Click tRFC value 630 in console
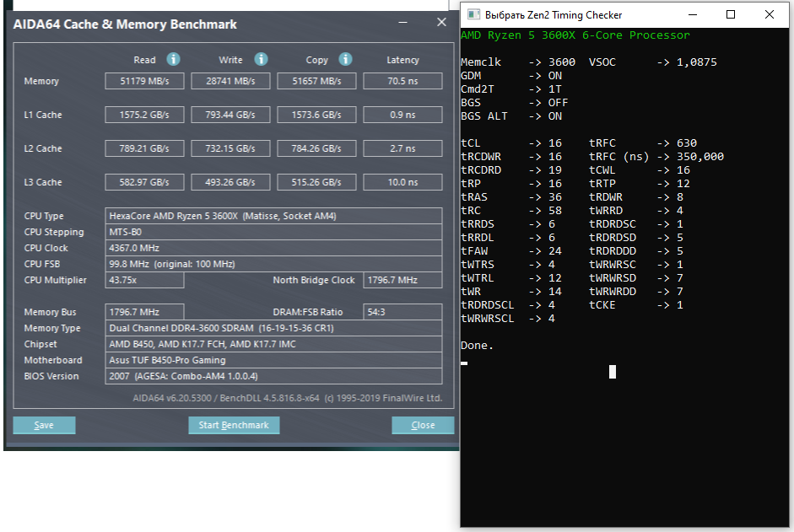 687,142
